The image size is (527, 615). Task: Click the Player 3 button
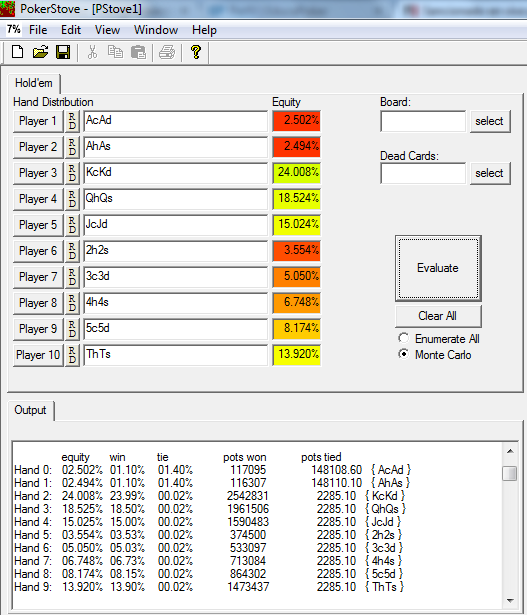click(38, 173)
